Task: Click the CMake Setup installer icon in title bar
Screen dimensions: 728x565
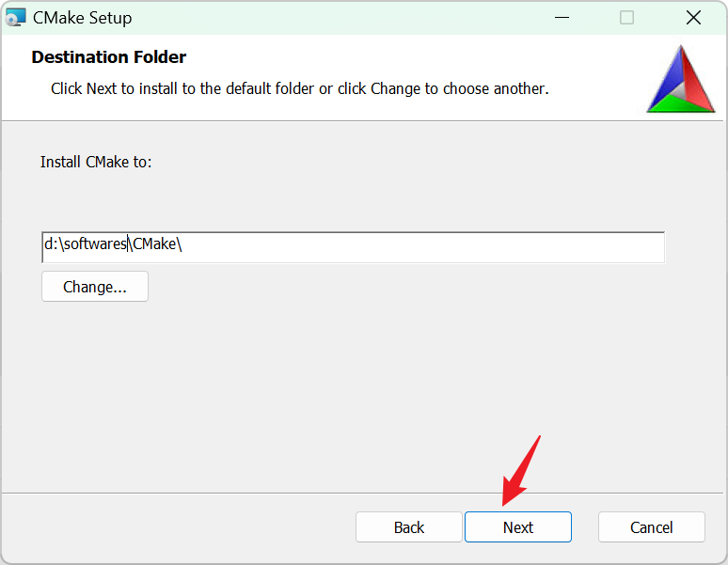Action: coord(15,18)
